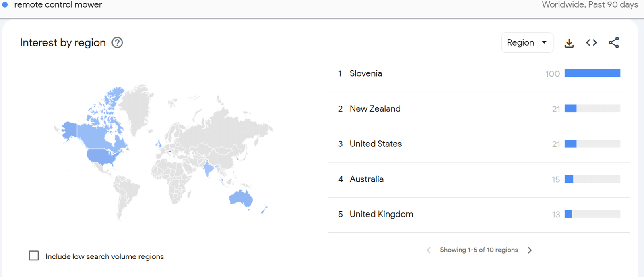Select New Zealand in the region list
The width and height of the screenshot is (644, 277).
375,109
